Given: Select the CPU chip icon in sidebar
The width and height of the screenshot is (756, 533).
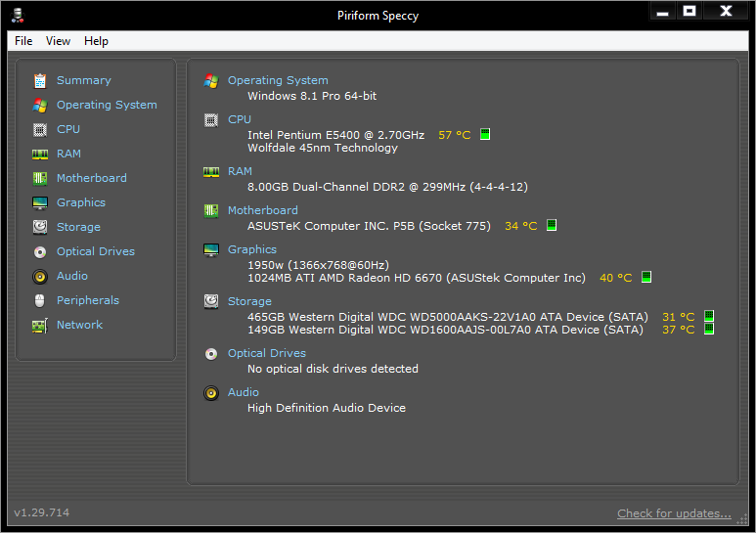Looking at the screenshot, I should (40, 129).
